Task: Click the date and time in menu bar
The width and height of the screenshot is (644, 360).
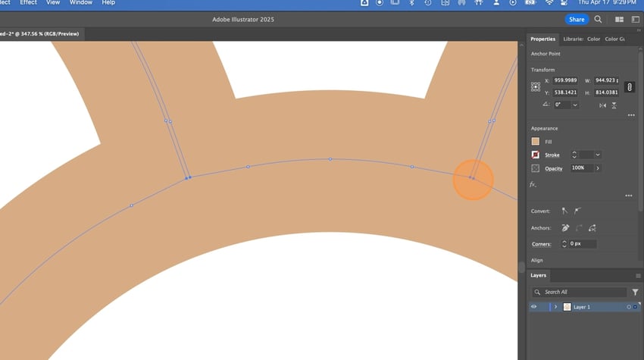Action: click(x=607, y=2)
